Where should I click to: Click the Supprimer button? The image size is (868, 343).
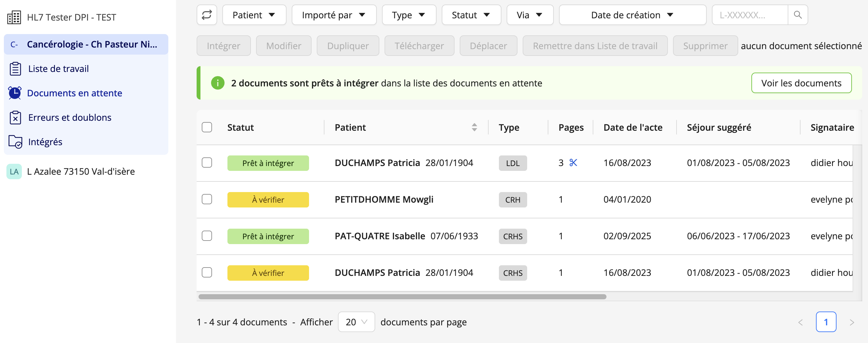[x=705, y=46]
